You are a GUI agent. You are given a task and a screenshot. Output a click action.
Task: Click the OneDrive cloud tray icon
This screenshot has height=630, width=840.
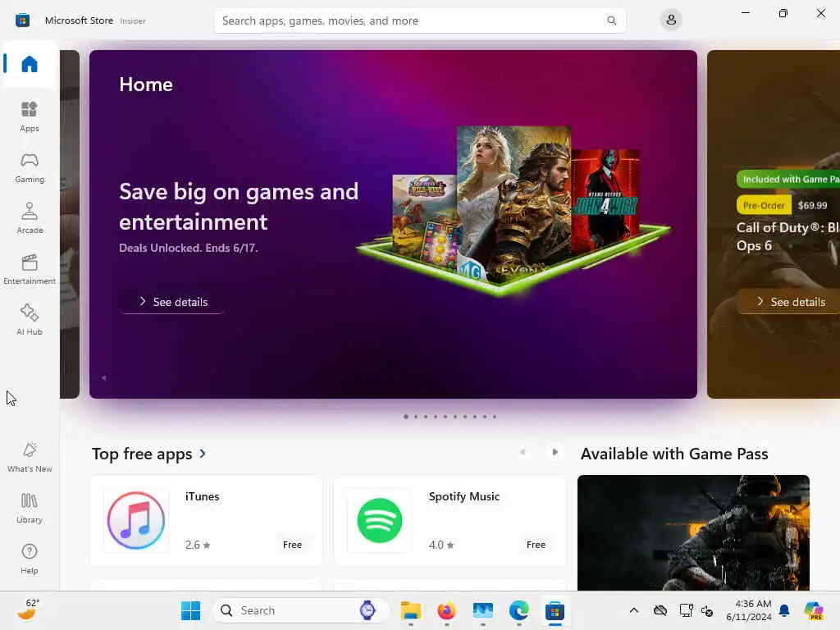660,610
